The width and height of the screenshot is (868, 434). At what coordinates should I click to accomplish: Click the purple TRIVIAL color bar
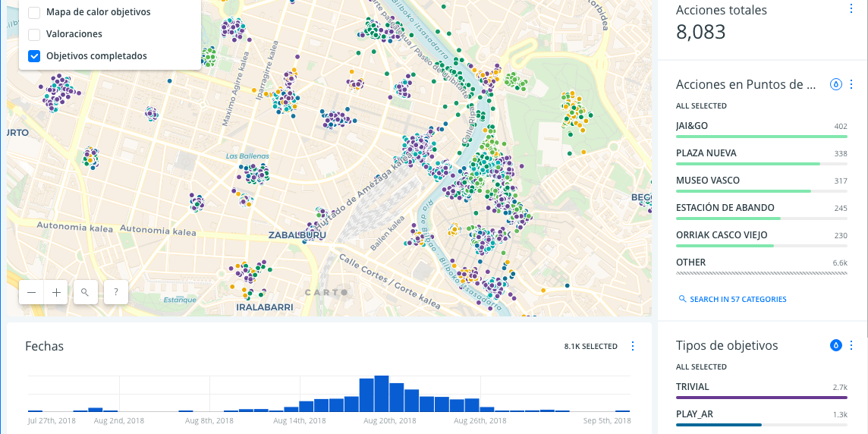tap(761, 397)
